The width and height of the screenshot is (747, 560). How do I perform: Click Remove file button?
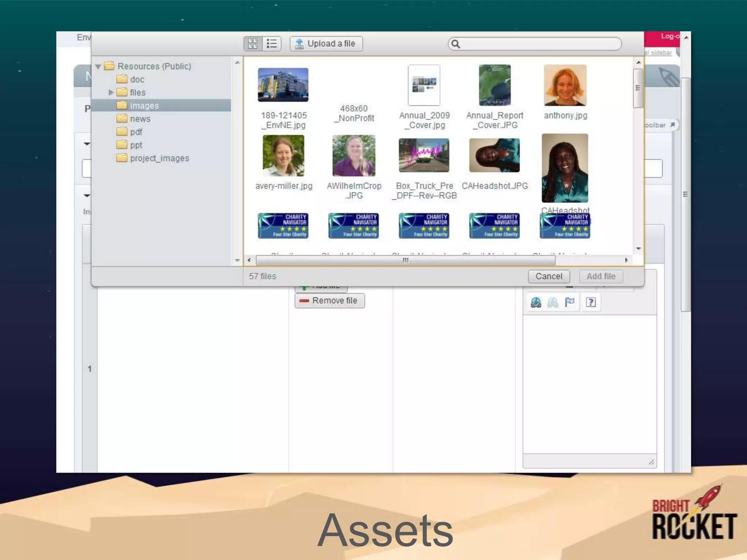pos(329,301)
